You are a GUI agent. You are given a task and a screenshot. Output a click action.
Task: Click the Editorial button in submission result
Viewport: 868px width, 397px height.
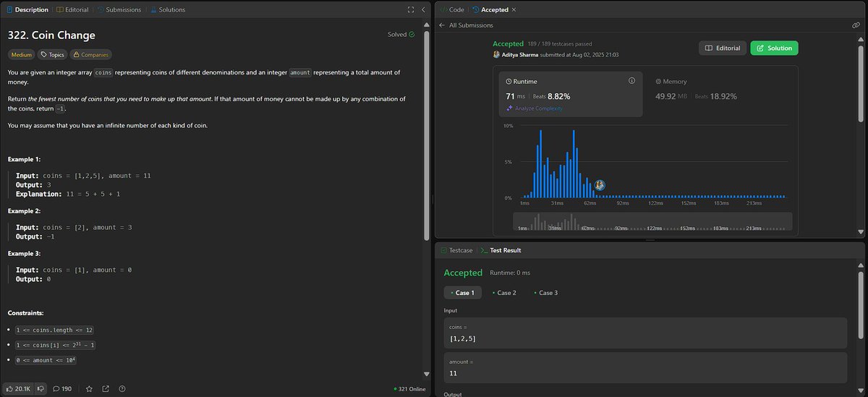tap(722, 48)
